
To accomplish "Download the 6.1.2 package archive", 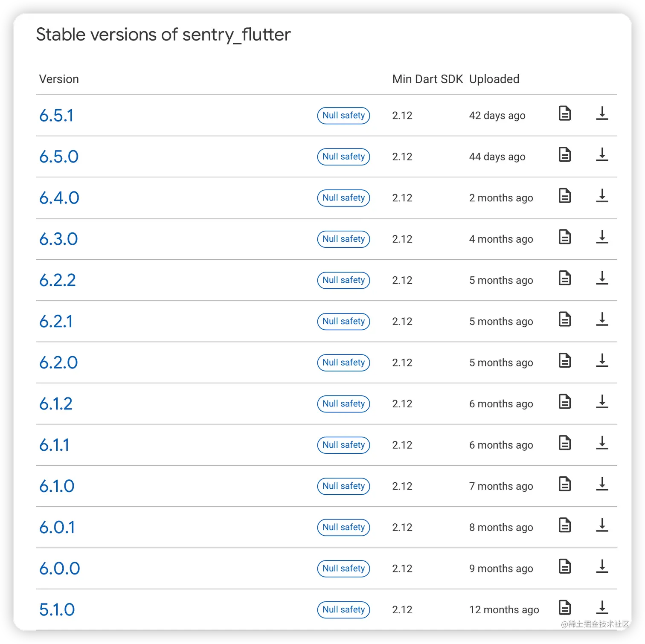I will [602, 402].
